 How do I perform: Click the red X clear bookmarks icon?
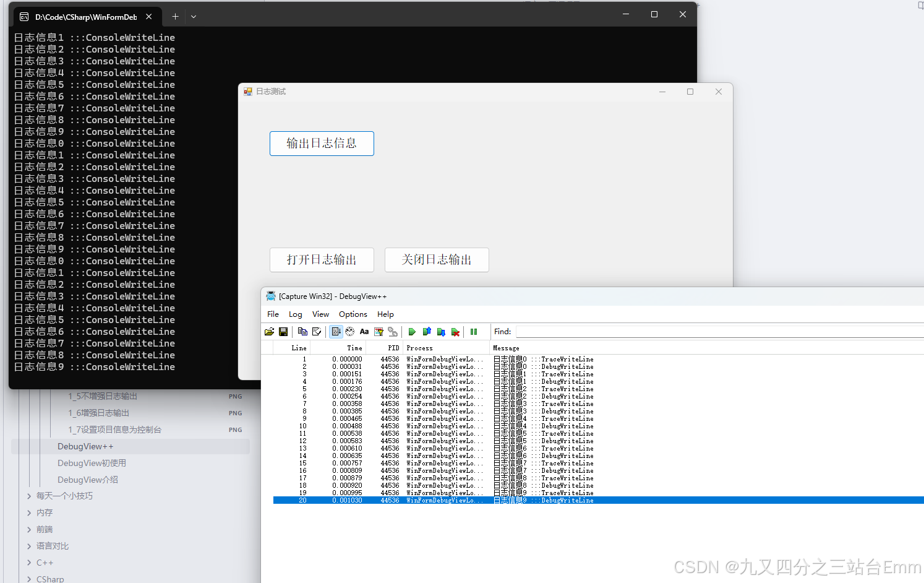tap(455, 332)
